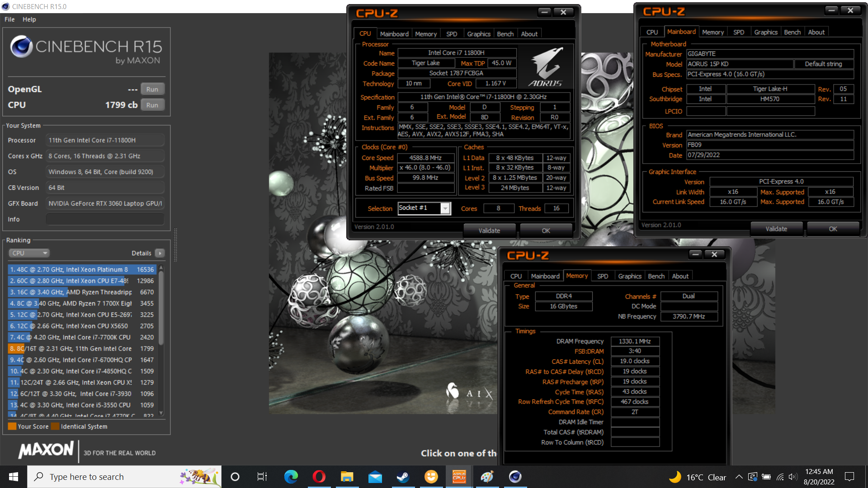
Task: Click OK in CPU-Z Mainboard window
Action: coord(833,229)
